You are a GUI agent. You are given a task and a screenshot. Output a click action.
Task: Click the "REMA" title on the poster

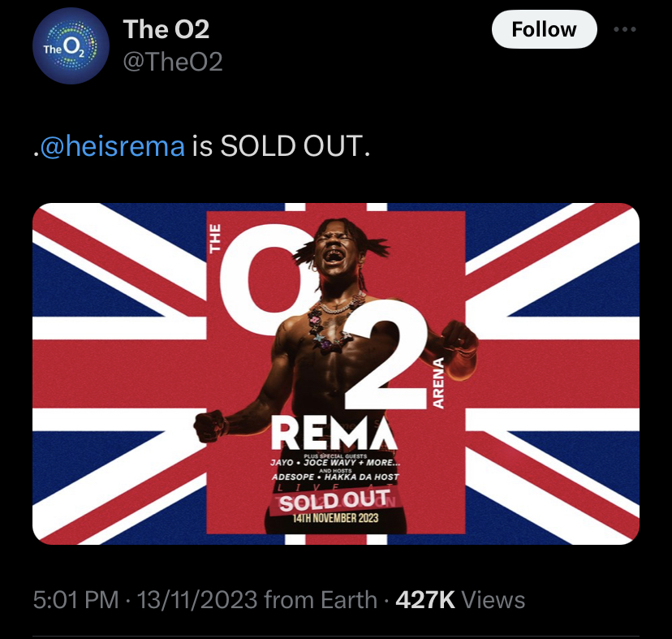[334, 434]
